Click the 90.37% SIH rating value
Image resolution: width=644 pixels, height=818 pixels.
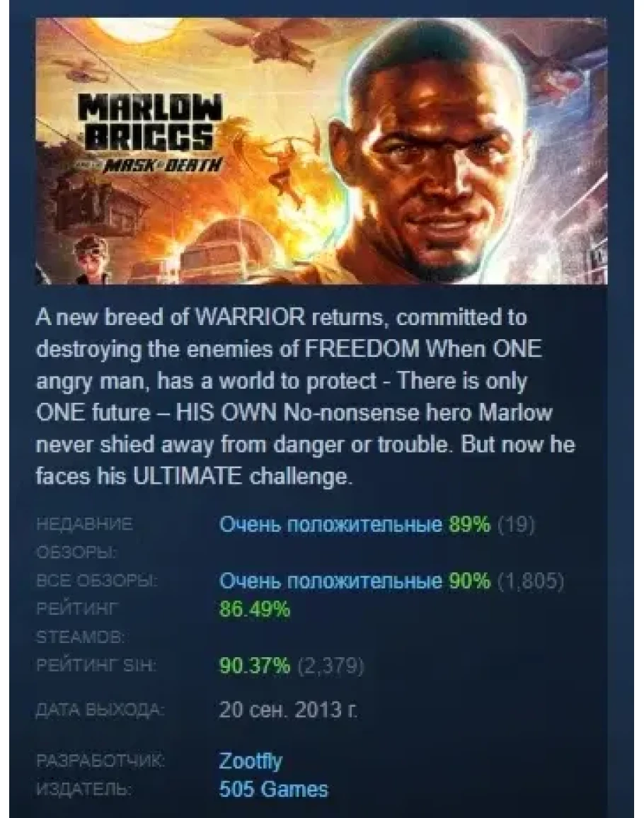tap(255, 665)
